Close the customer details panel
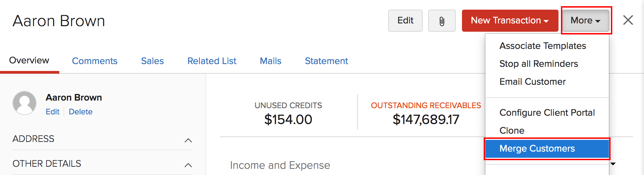 pos(628,20)
